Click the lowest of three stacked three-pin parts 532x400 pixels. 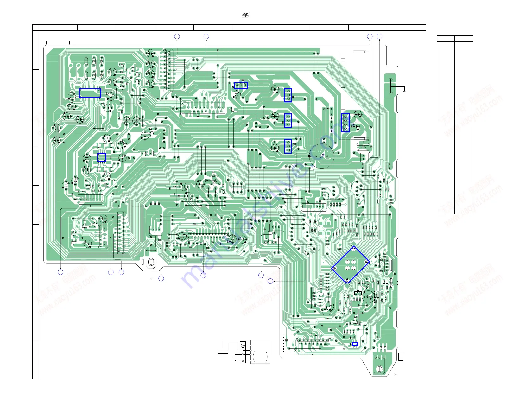288,146
